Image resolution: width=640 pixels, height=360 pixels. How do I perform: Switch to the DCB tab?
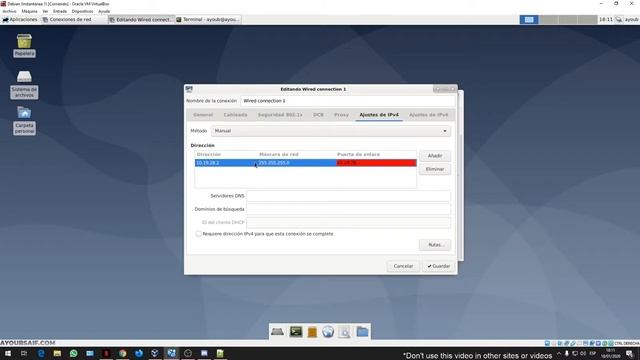coord(318,115)
